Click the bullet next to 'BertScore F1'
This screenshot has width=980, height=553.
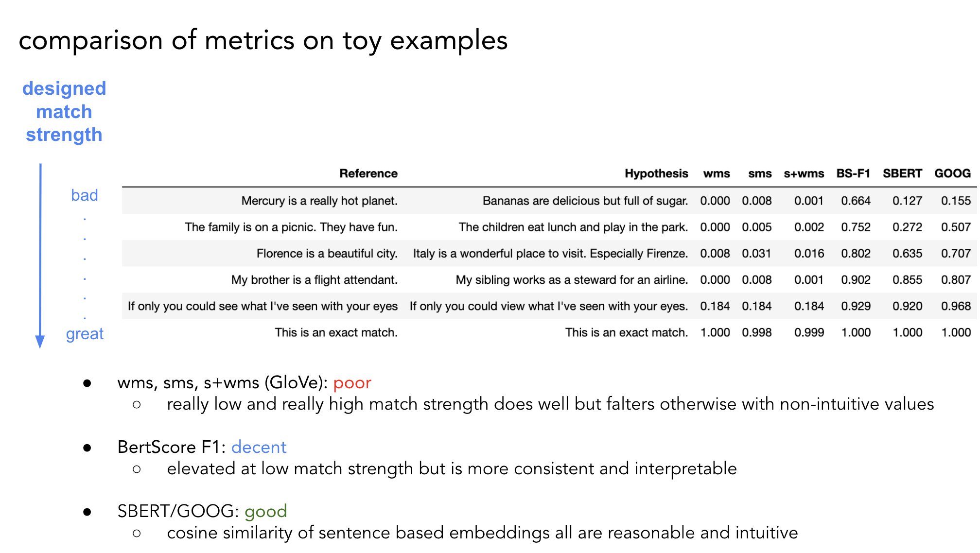(87, 448)
